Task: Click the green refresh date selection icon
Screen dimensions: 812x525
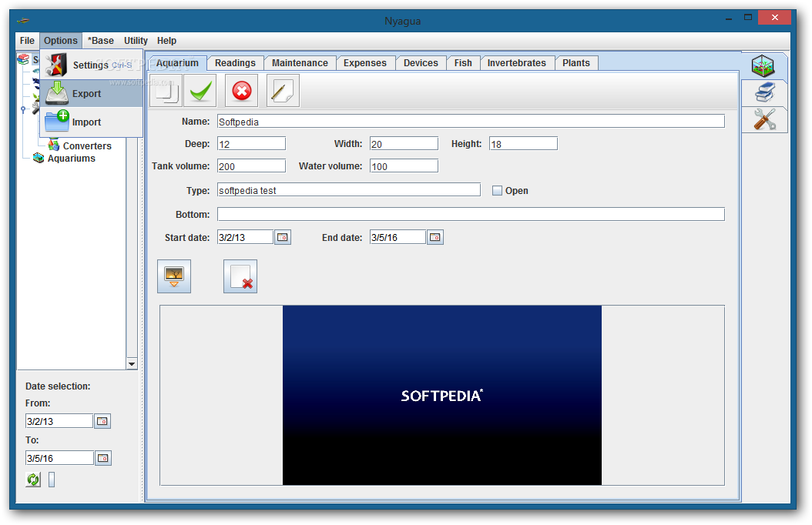Action: [33, 480]
